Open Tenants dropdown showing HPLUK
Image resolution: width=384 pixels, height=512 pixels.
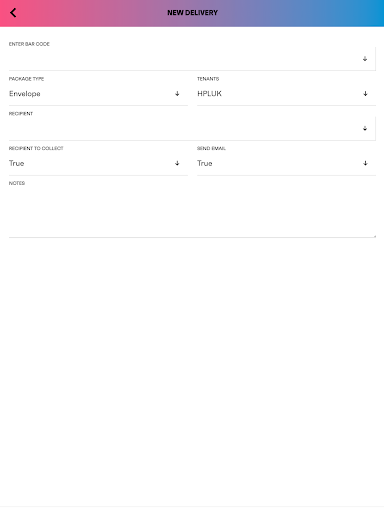coord(286,94)
